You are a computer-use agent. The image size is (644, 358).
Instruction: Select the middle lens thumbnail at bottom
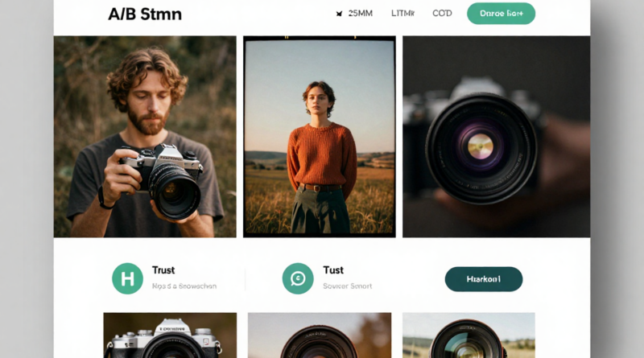coord(318,335)
